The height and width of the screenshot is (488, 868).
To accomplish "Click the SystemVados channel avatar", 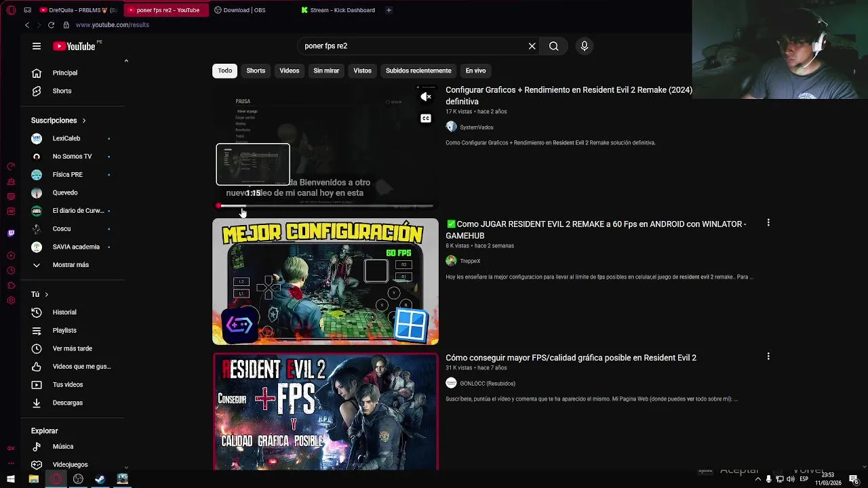I will 451,127.
